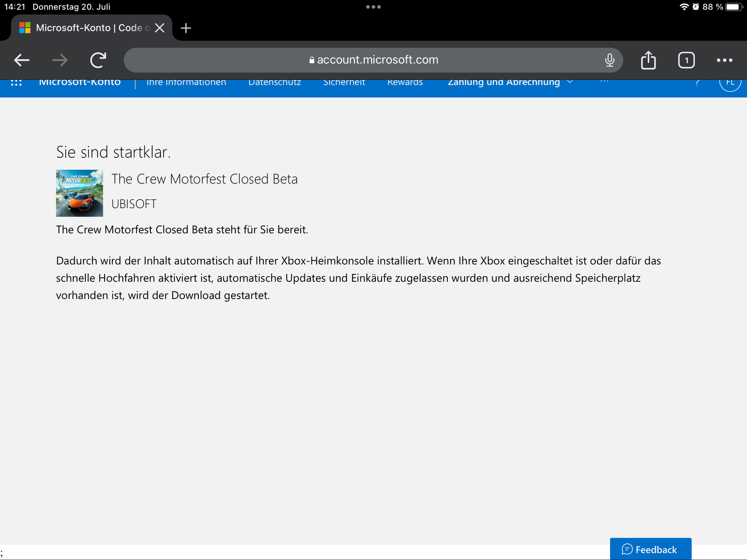This screenshot has height=560, width=747.
Task: Click The Crew Motorfest Closed Beta title
Action: pyautogui.click(x=204, y=179)
